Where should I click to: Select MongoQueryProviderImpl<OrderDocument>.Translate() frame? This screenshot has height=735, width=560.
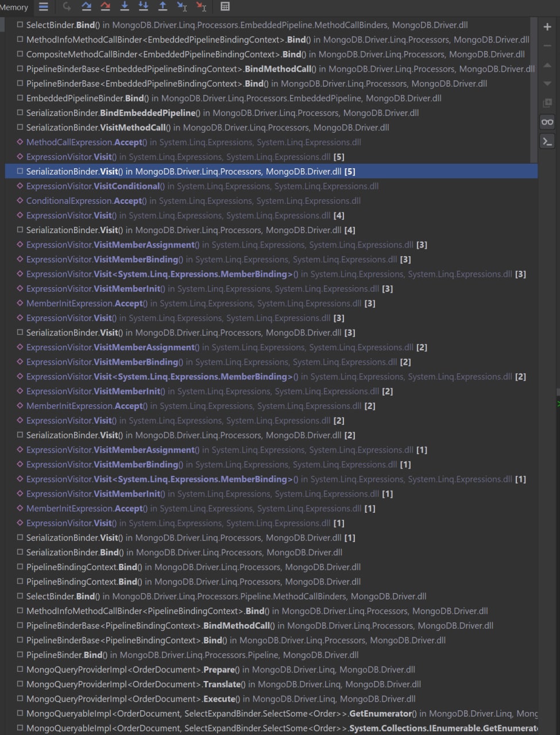coord(271,684)
